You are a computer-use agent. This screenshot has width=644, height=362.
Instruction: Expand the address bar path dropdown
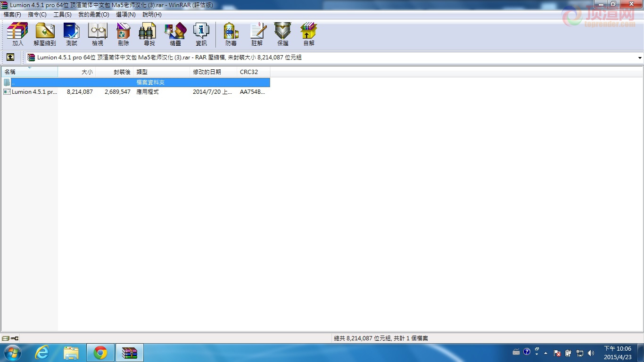pyautogui.click(x=640, y=58)
